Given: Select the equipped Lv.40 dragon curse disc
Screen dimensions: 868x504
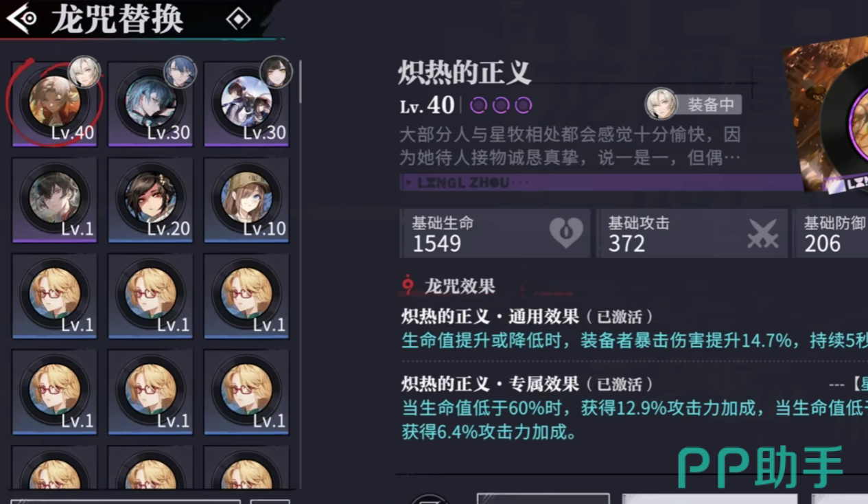Looking at the screenshot, I should (55, 104).
